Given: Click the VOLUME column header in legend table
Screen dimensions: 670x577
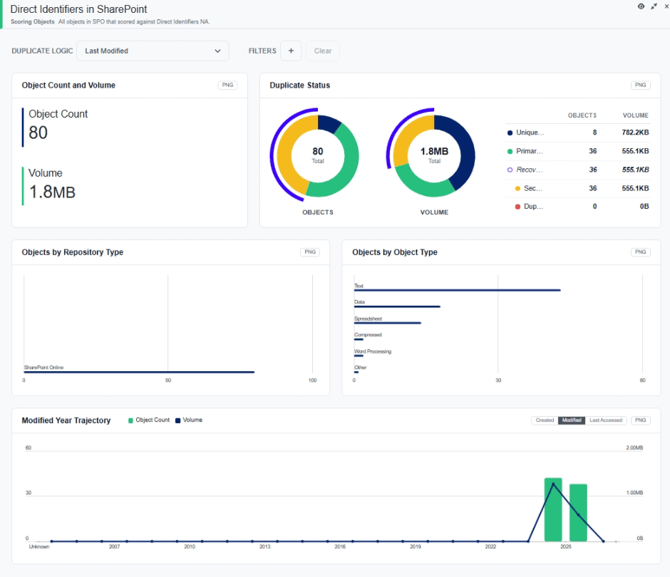Looking at the screenshot, I should 635,116.
